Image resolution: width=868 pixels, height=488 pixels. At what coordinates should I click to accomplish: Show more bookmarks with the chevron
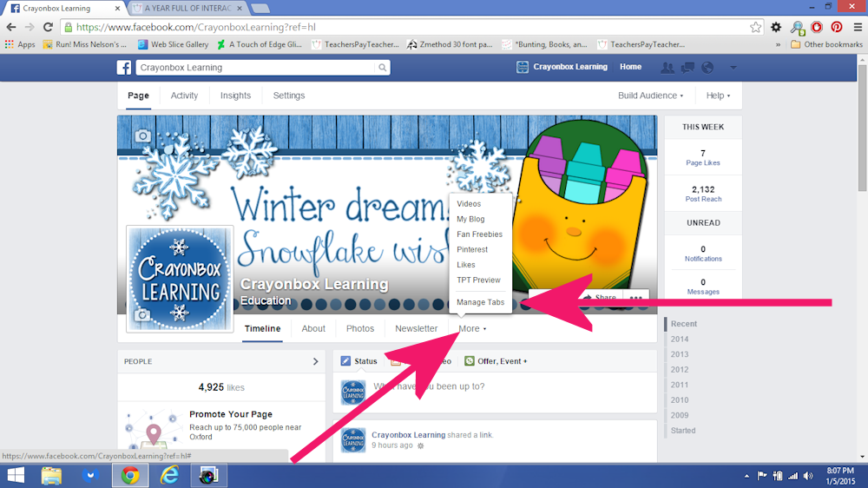[778, 44]
